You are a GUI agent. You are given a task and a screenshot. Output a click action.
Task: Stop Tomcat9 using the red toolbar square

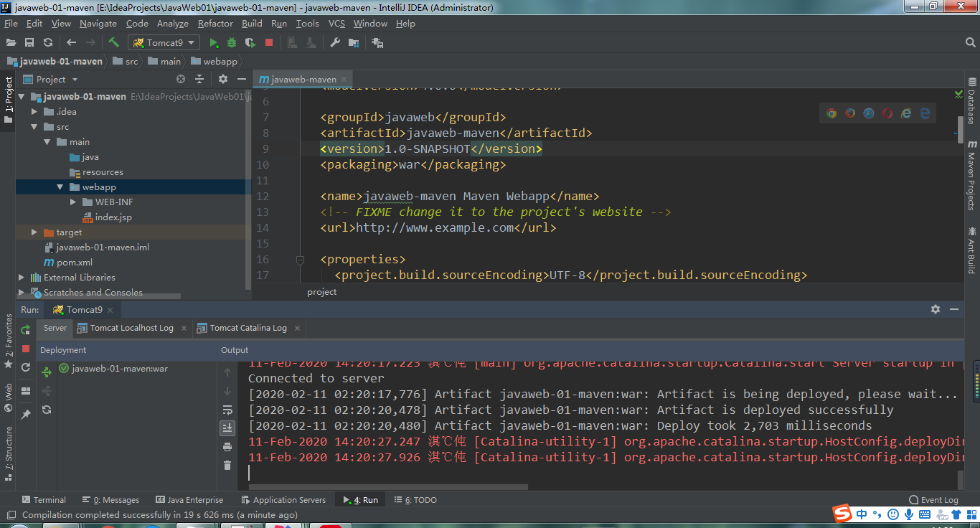click(269, 43)
